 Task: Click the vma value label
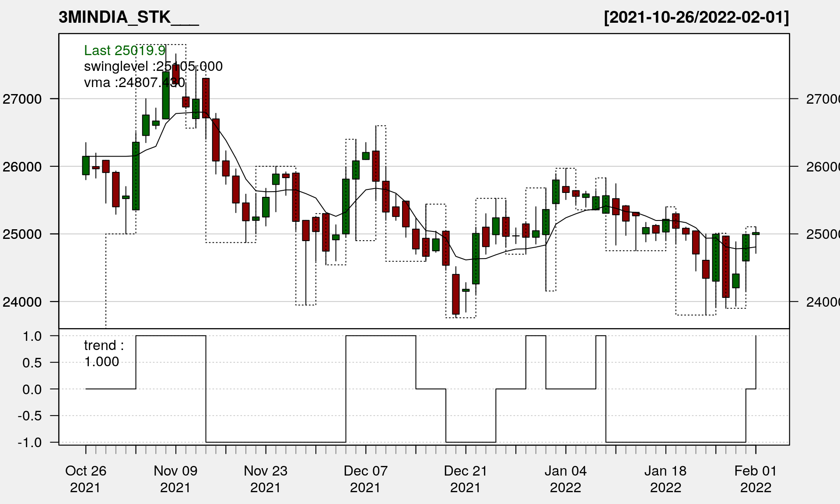[134, 82]
